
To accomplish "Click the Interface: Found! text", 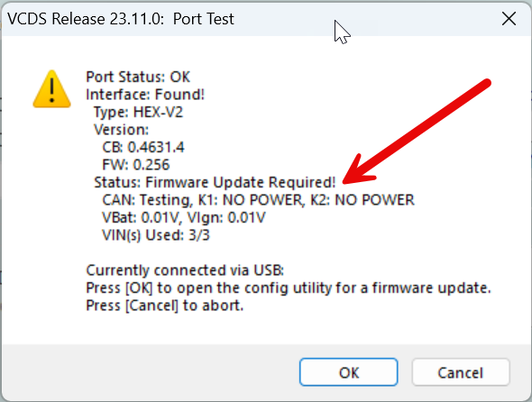I will [x=145, y=95].
